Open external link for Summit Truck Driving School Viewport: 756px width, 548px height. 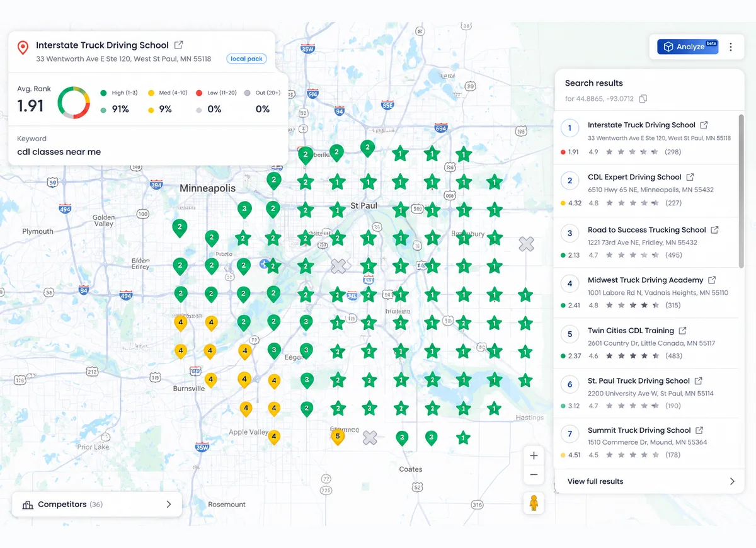click(699, 430)
